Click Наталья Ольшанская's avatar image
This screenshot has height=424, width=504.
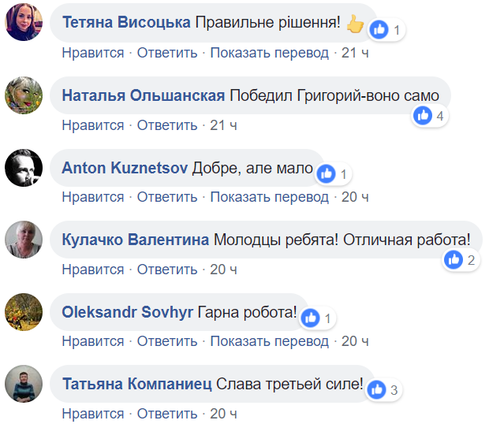[23, 95]
